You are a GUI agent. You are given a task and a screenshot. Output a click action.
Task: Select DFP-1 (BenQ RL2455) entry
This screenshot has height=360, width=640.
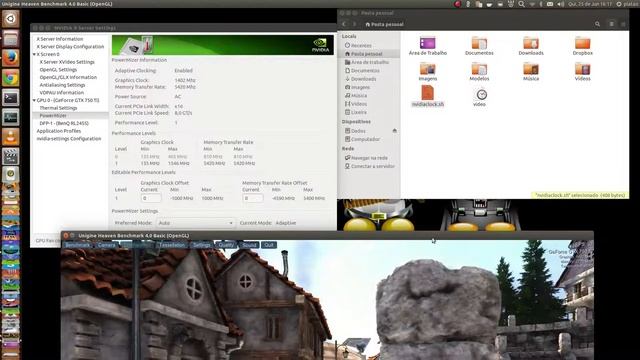(x=64, y=123)
